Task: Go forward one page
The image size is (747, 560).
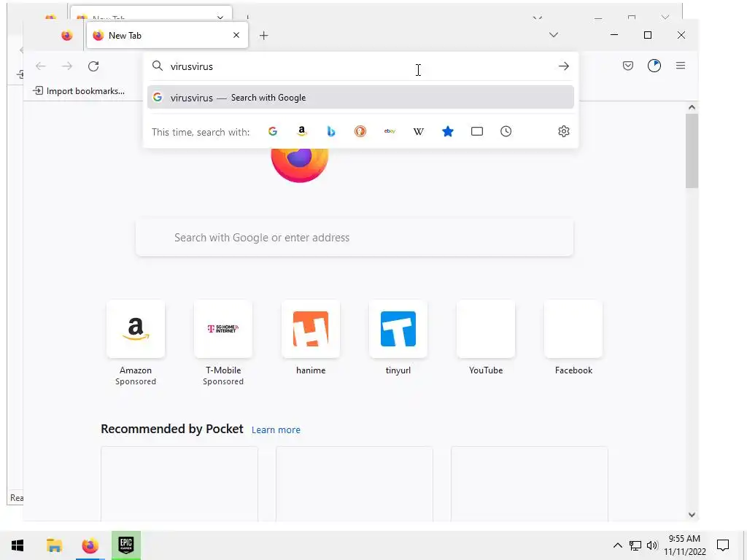Action: [x=67, y=66]
